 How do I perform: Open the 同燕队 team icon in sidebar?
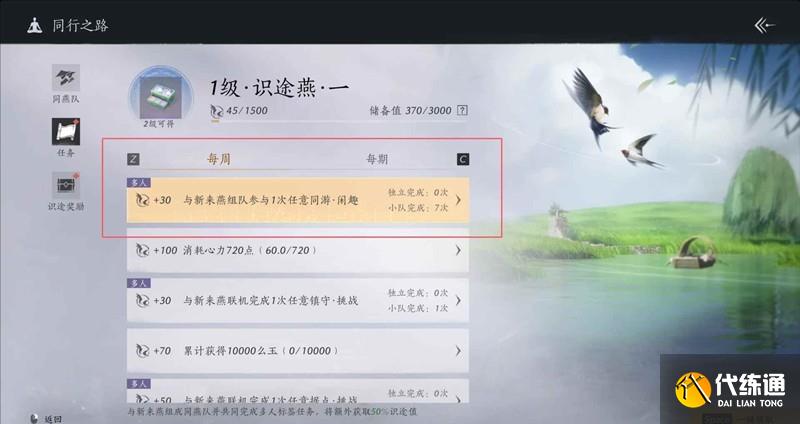tap(66, 78)
